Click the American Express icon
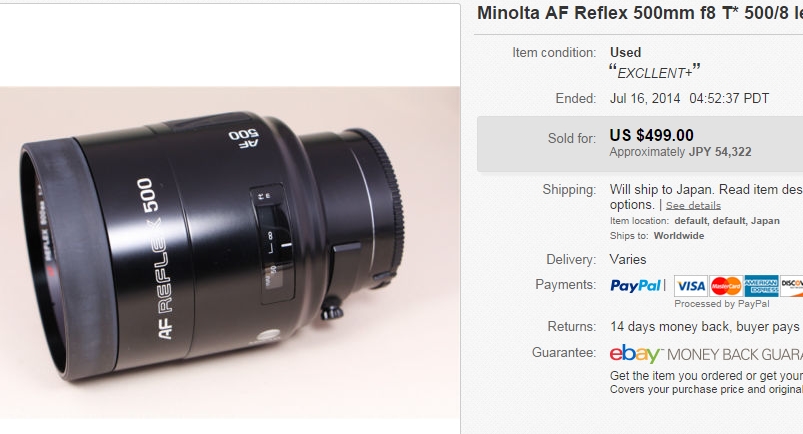The width and height of the screenshot is (803, 434). pos(761,286)
